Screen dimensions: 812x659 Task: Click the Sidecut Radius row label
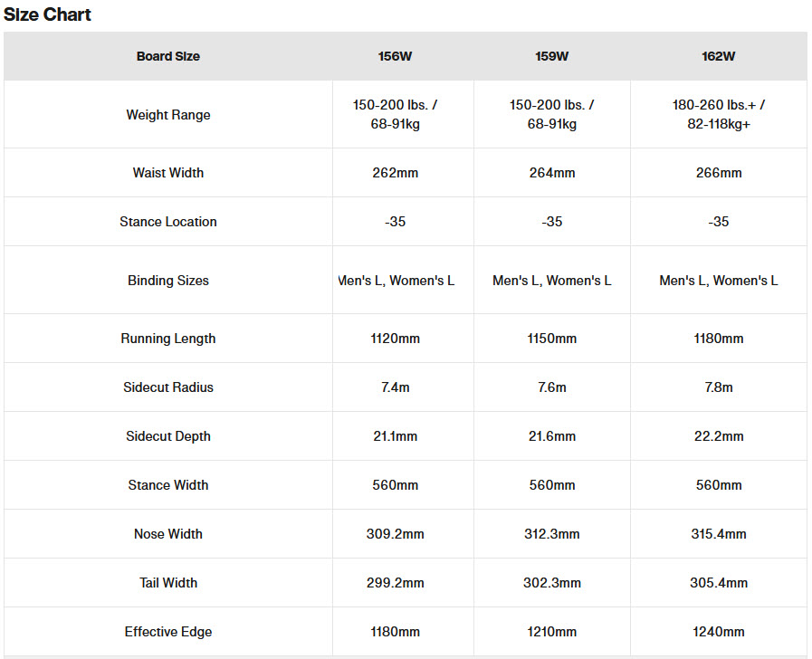coord(168,387)
